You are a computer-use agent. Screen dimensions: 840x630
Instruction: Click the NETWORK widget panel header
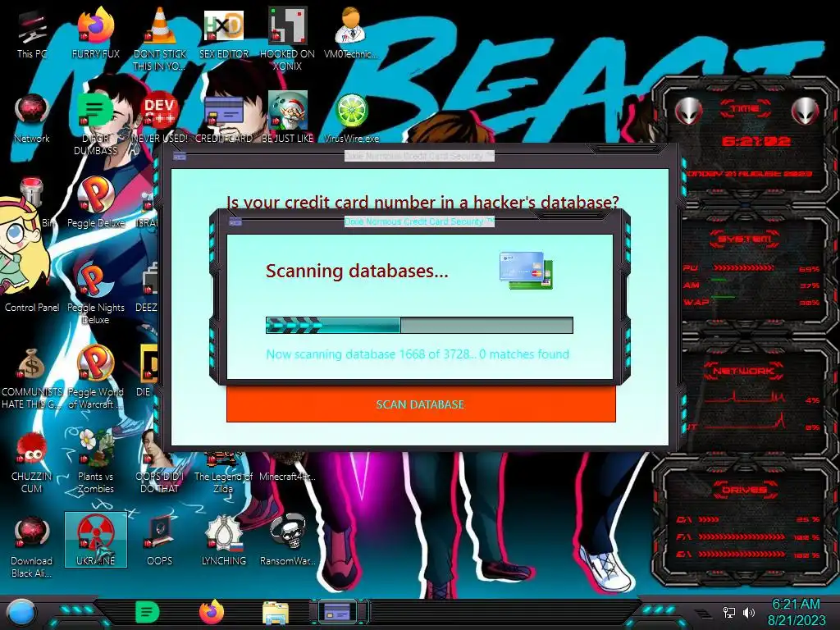743,370
